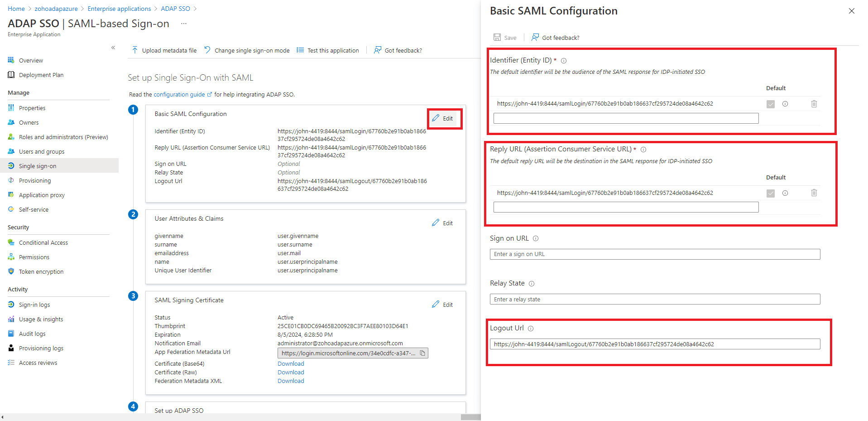Open the more options ellipsis beside title
The image size is (868, 421).
coord(184,24)
